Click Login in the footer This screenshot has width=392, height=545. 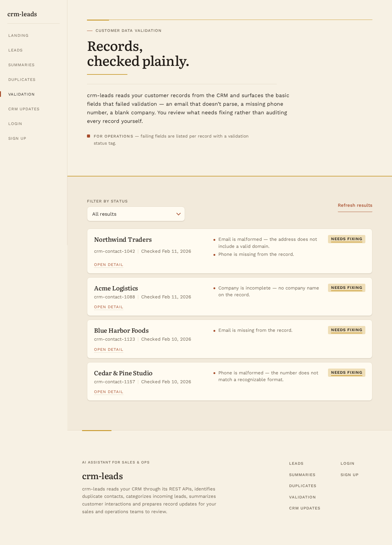pos(347,464)
